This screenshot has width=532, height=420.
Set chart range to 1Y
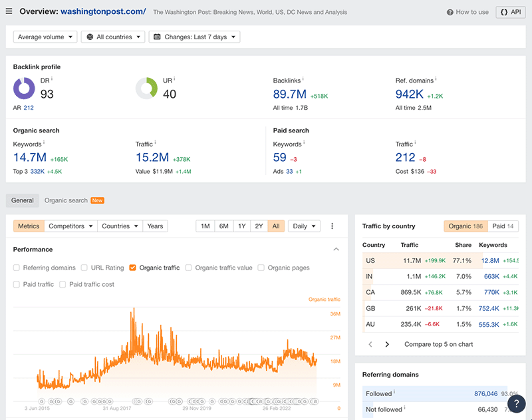pos(242,226)
